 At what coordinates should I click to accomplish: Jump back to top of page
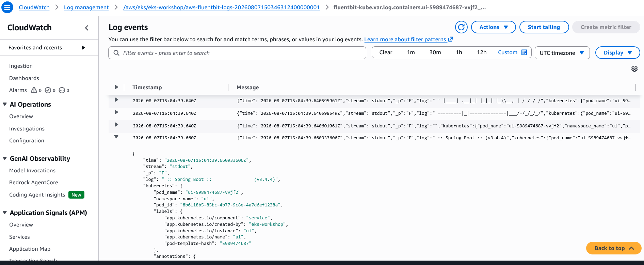614,248
